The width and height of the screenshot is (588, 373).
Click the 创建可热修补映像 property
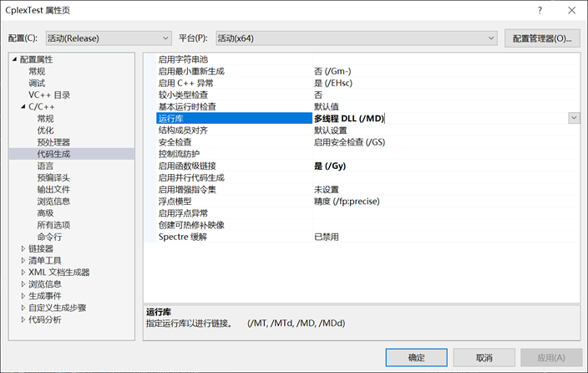(x=191, y=225)
